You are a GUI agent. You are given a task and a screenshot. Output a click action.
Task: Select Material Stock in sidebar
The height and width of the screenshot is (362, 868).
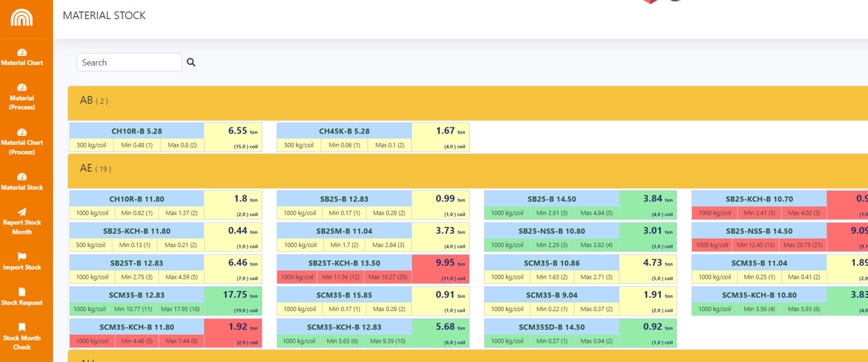click(22, 182)
